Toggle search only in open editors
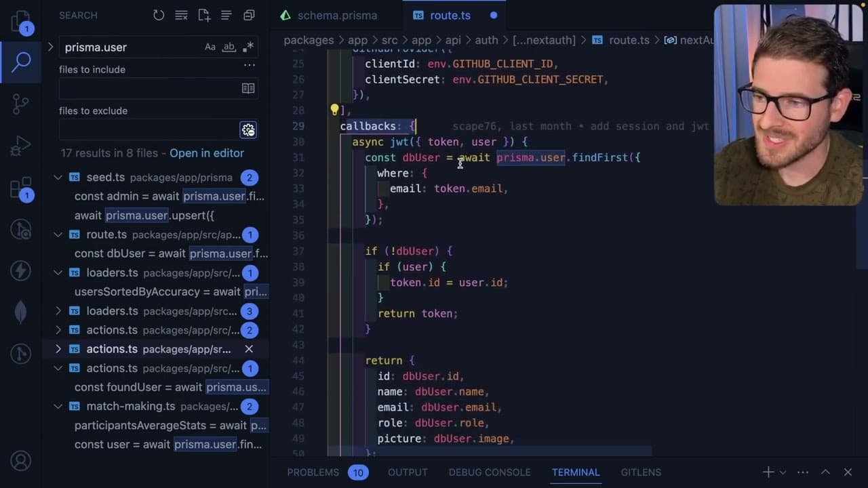Image resolution: width=868 pixels, height=488 pixels. coord(248,89)
